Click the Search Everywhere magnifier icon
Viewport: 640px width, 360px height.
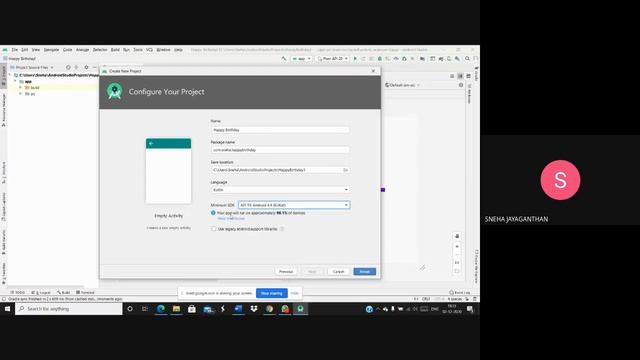tap(467, 59)
